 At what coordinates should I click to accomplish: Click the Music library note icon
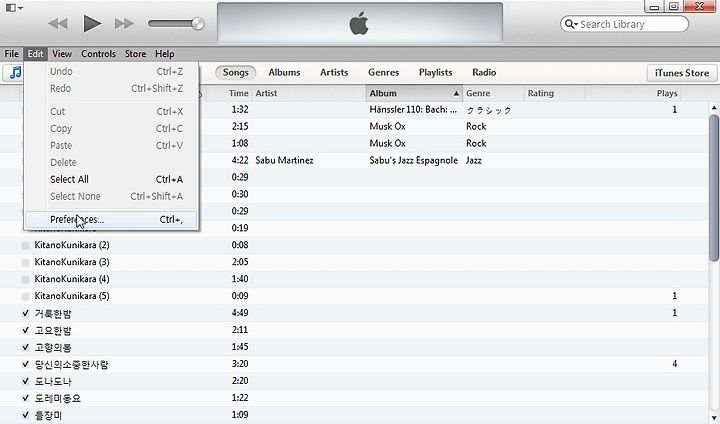point(15,73)
